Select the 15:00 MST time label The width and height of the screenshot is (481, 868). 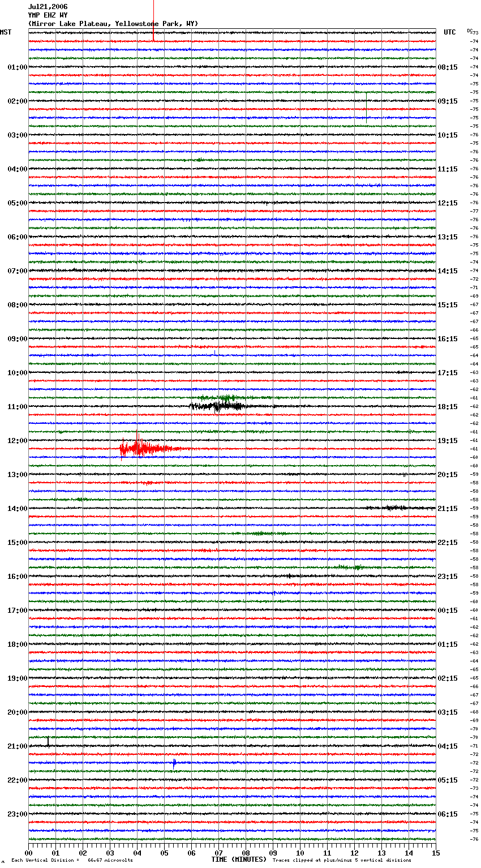tap(18, 543)
